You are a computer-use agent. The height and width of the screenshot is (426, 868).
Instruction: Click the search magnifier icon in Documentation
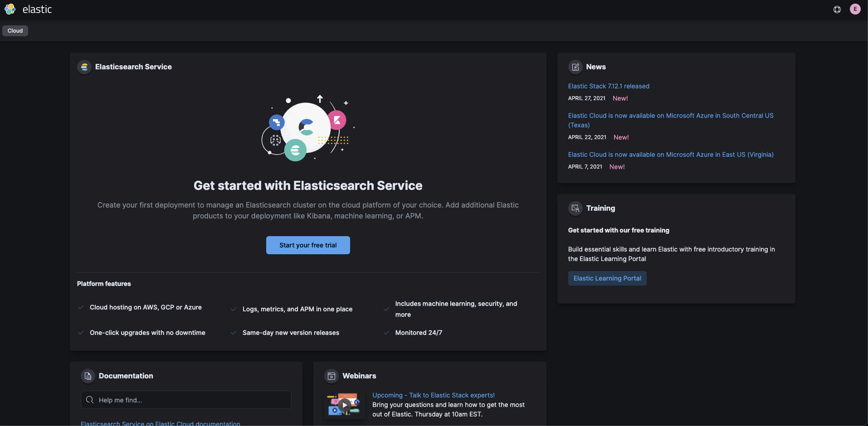click(x=90, y=400)
